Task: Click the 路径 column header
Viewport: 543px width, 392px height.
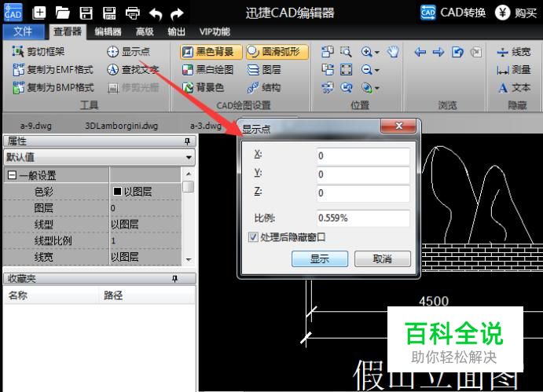Action: coord(113,295)
